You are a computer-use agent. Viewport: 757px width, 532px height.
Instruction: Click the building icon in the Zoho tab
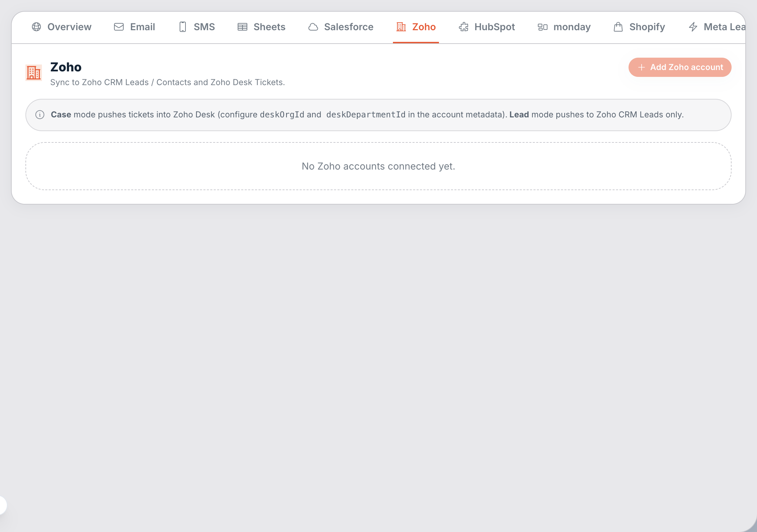pyautogui.click(x=401, y=27)
